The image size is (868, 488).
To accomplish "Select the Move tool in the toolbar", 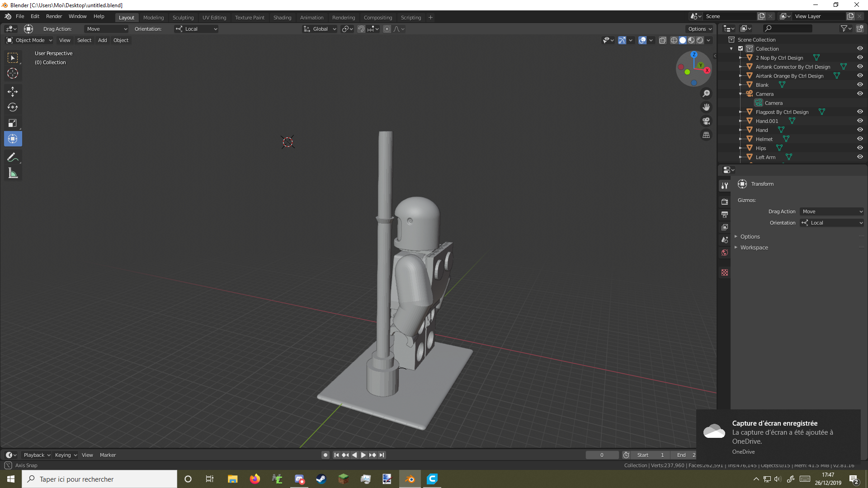I will pos(13,92).
